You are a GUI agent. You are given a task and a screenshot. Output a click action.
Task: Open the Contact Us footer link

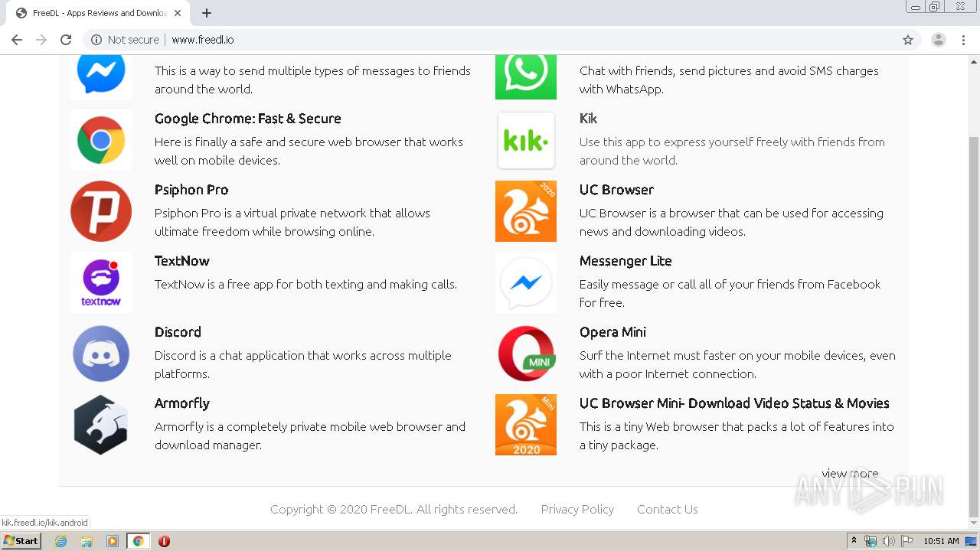click(668, 509)
